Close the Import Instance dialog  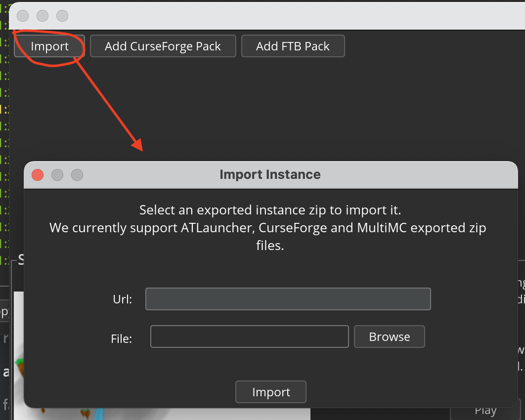37,174
